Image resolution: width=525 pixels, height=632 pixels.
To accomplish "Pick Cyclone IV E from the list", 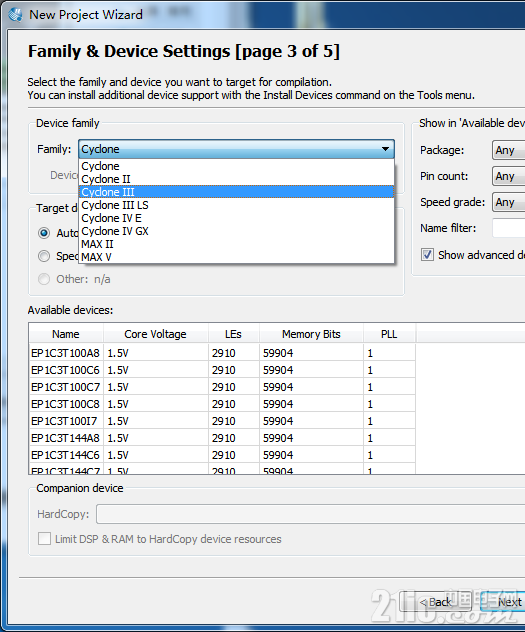I will tap(236, 218).
